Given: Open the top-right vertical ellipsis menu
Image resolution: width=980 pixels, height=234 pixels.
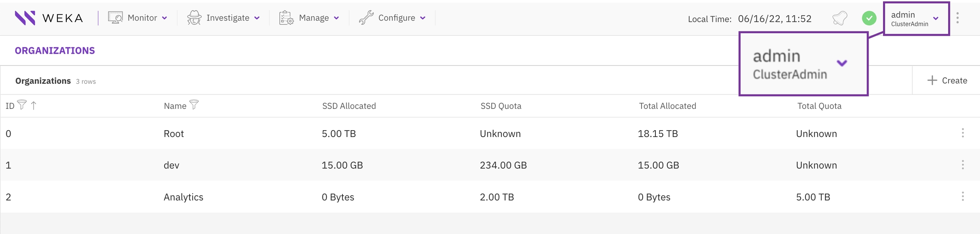Looking at the screenshot, I should pos(957,18).
